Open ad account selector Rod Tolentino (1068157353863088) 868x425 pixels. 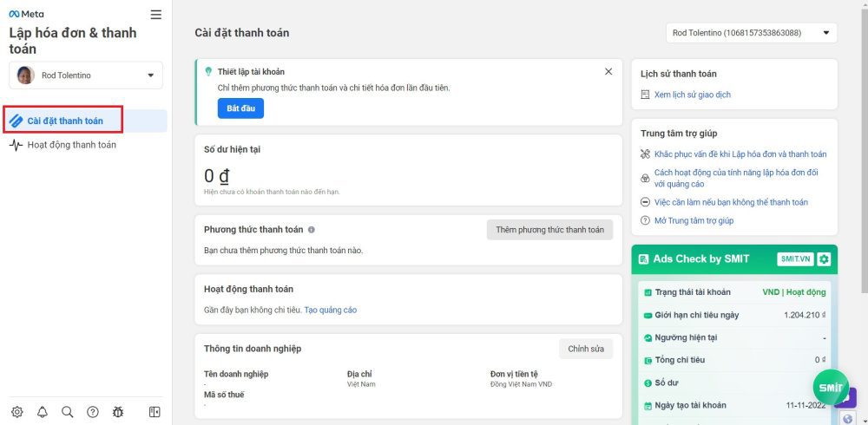coord(752,33)
